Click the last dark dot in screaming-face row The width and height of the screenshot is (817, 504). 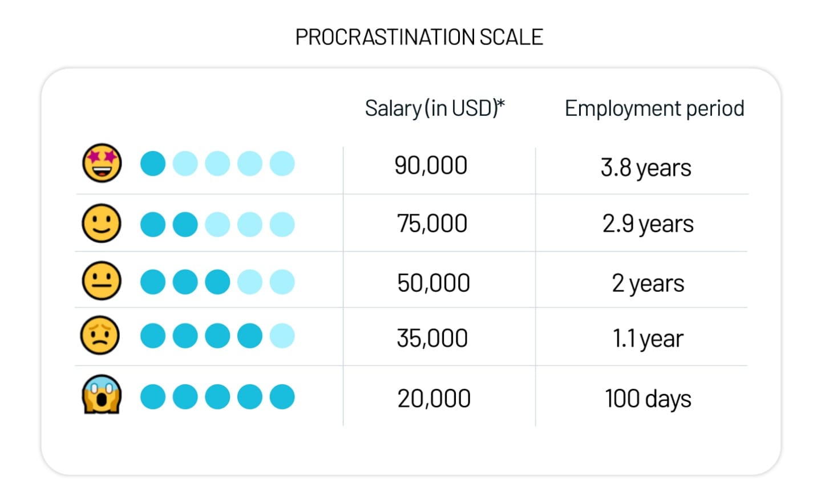coord(282,397)
